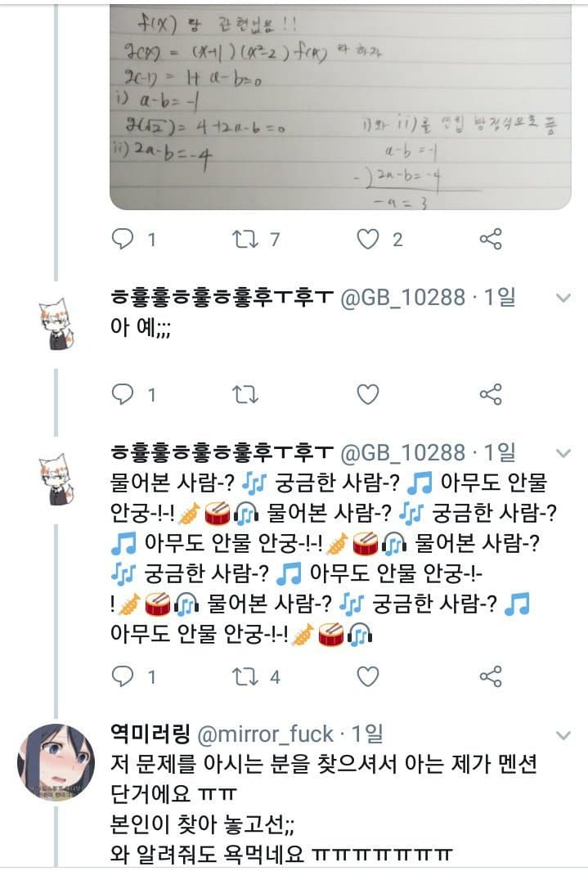Share the notebook photo tweet
Image resolution: width=588 pixels, height=871 pixels.
(490, 239)
